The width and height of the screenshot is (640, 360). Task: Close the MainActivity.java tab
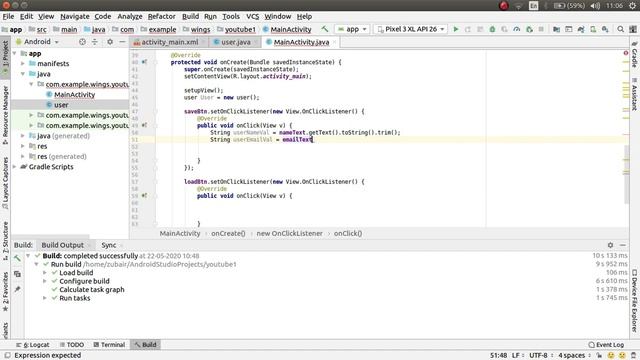[334, 42]
